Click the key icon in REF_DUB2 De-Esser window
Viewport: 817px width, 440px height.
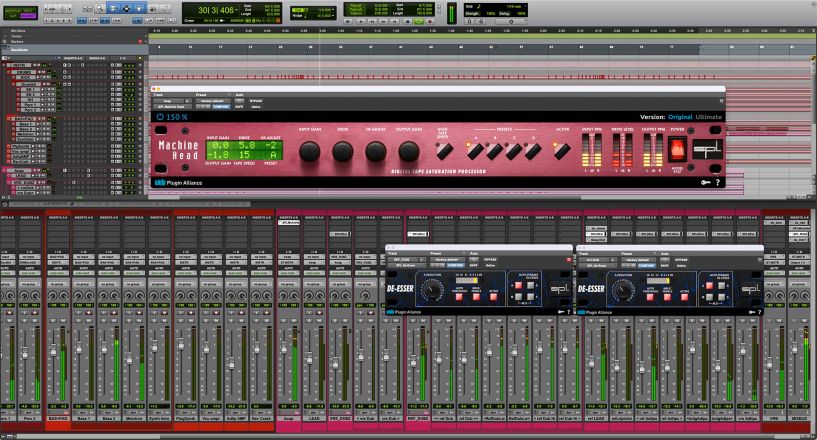point(561,312)
